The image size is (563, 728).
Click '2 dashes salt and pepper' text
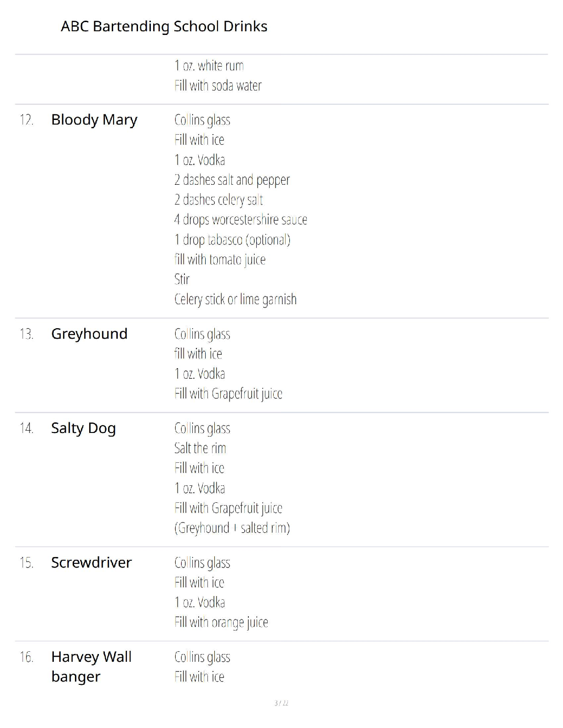point(232,180)
